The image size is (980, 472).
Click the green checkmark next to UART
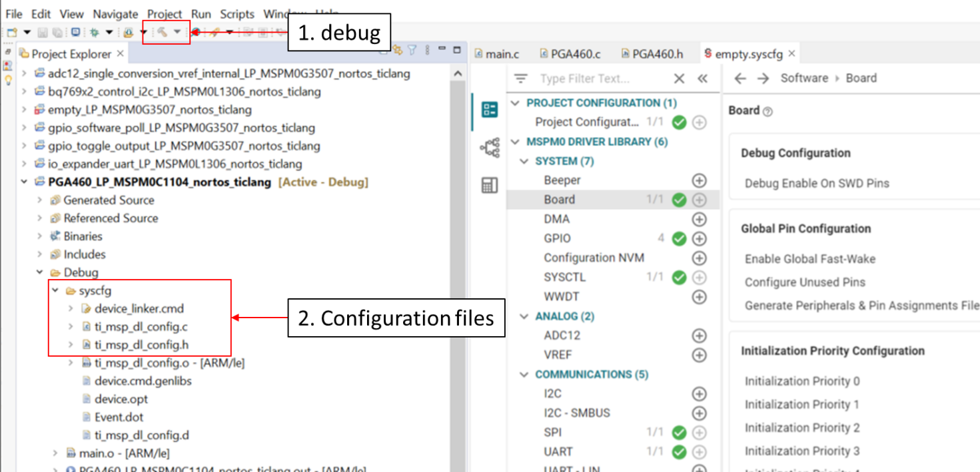pos(679,452)
